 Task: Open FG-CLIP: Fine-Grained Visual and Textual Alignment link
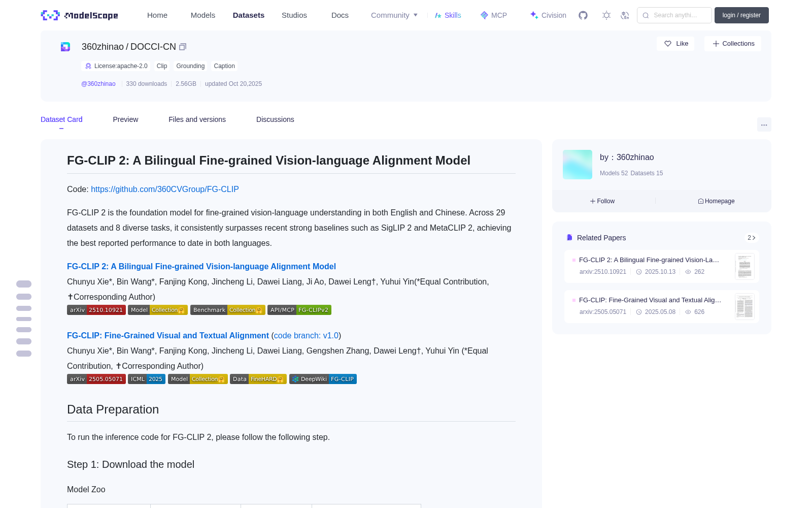point(168,335)
